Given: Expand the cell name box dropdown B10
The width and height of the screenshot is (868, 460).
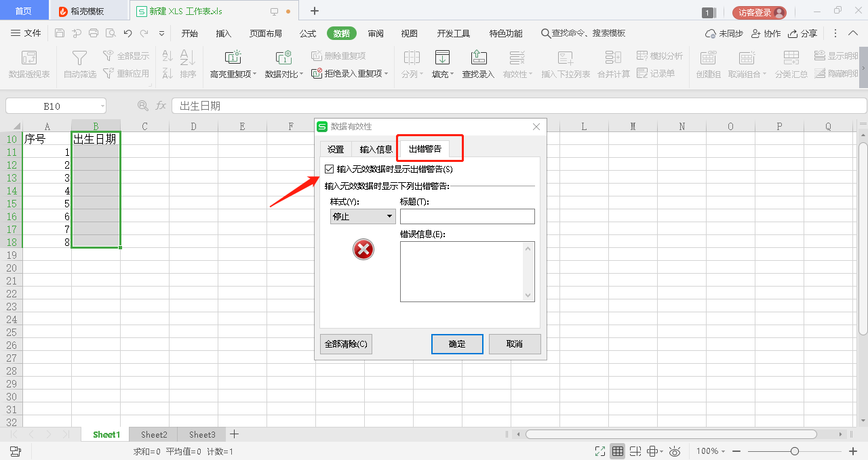Looking at the screenshot, I should (x=102, y=106).
